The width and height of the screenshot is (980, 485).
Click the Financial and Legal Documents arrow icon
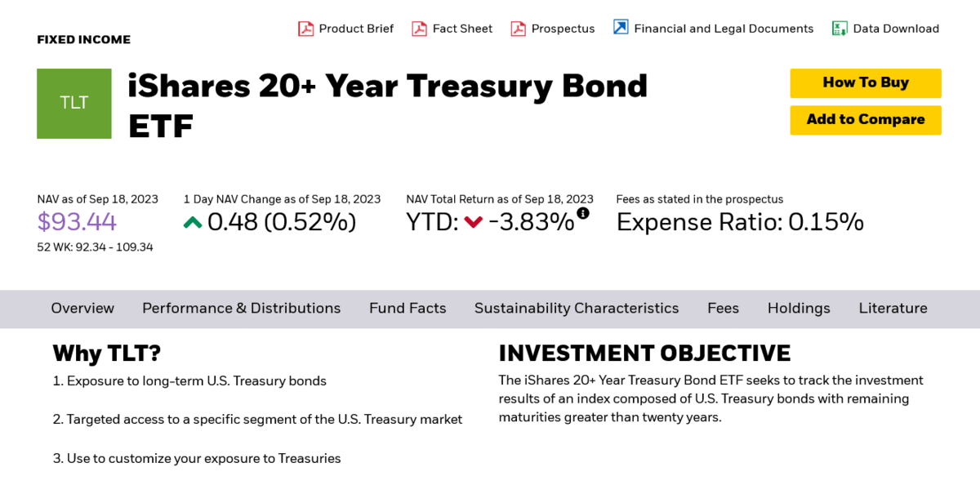coord(621,28)
